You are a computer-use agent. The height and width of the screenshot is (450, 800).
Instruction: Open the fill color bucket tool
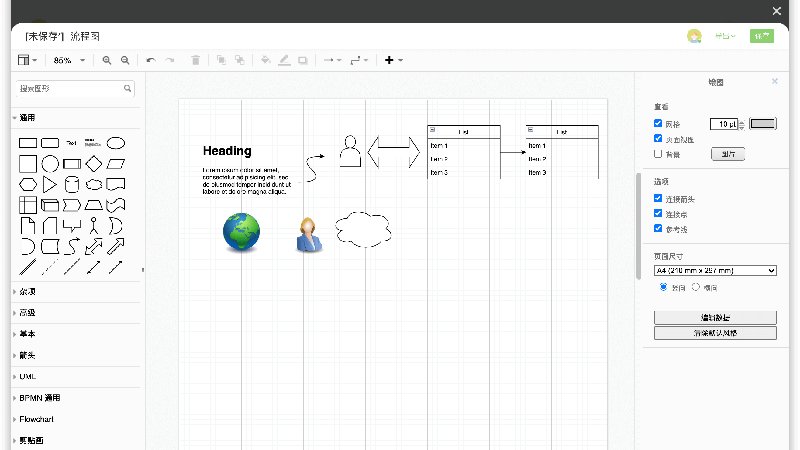tap(265, 60)
